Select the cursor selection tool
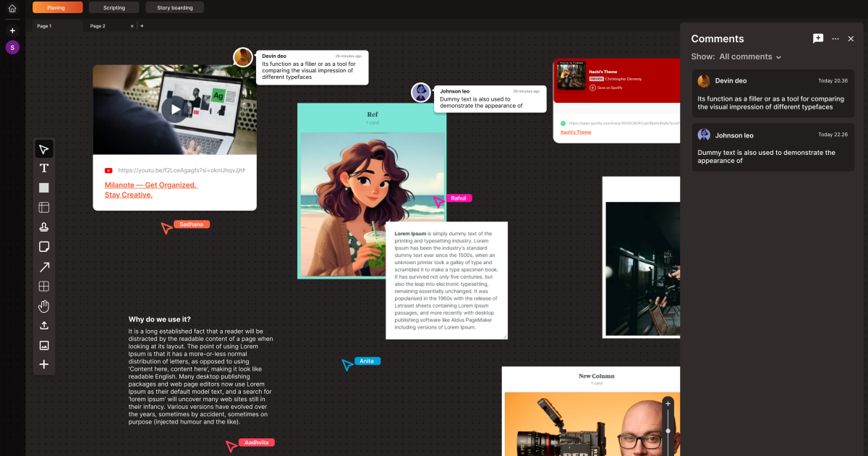 tap(43, 148)
